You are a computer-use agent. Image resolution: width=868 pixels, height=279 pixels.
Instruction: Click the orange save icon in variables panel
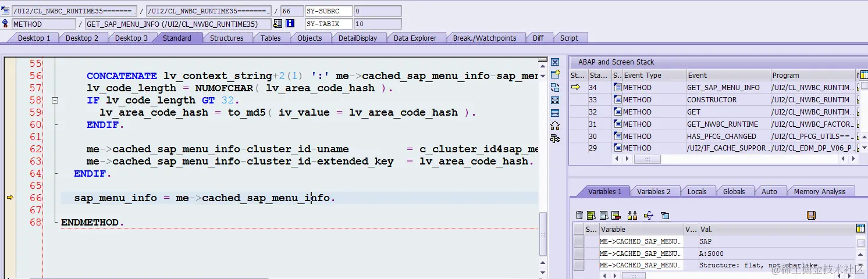pyautogui.click(x=812, y=216)
